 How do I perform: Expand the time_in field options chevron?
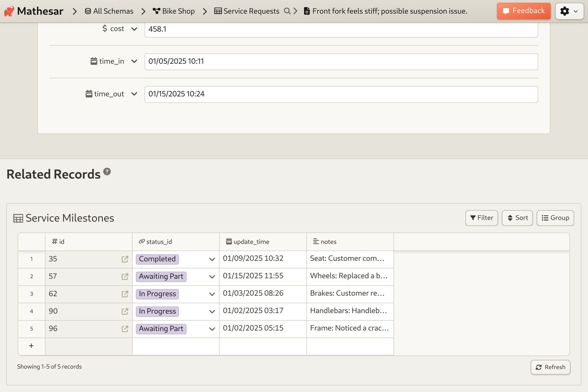click(x=134, y=61)
